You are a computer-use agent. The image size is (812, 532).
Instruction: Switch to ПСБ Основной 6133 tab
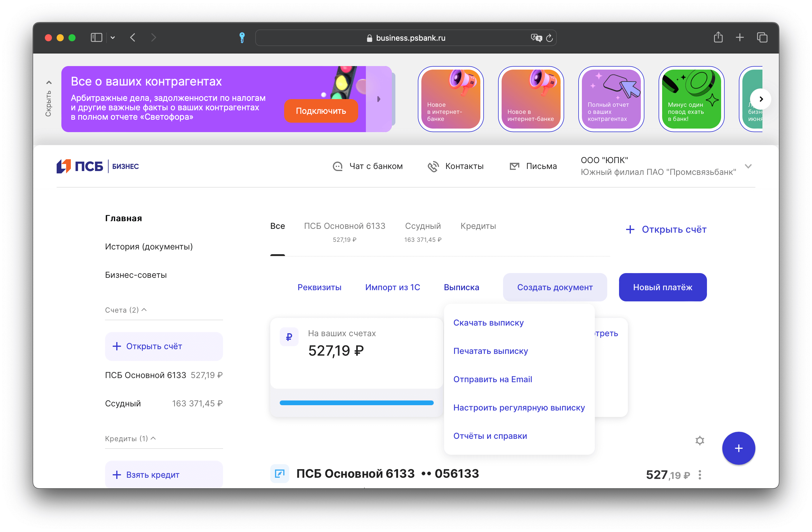(x=345, y=232)
